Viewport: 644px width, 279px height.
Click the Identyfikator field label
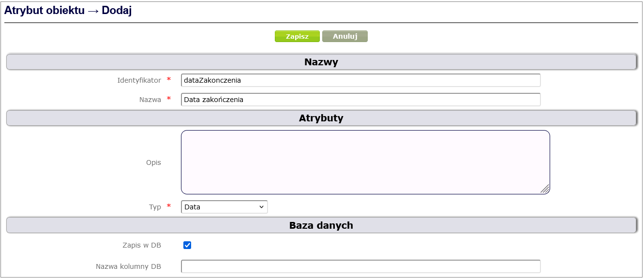pos(139,80)
